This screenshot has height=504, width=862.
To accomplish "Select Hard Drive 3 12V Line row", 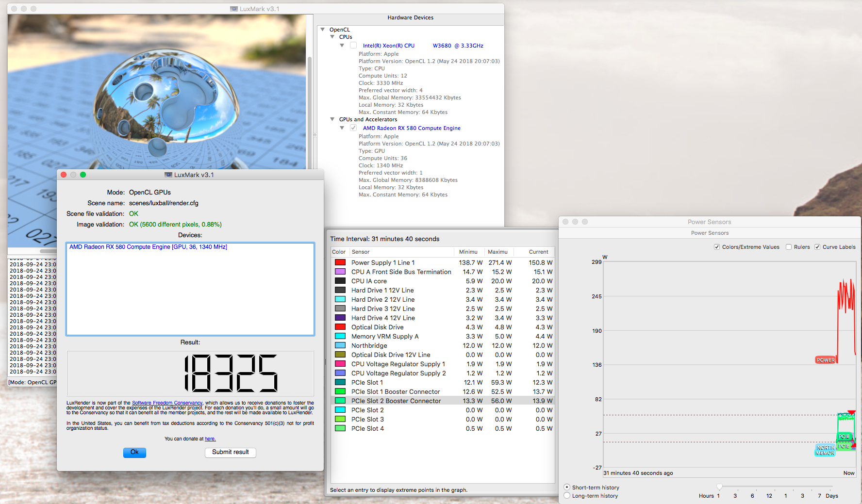I will [442, 309].
